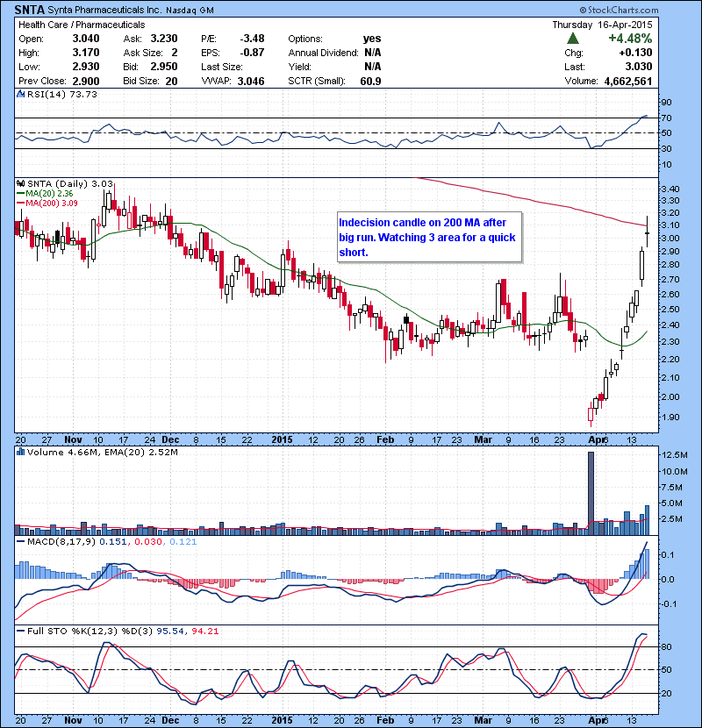Click the Bid Size value 20

pyautogui.click(x=171, y=81)
